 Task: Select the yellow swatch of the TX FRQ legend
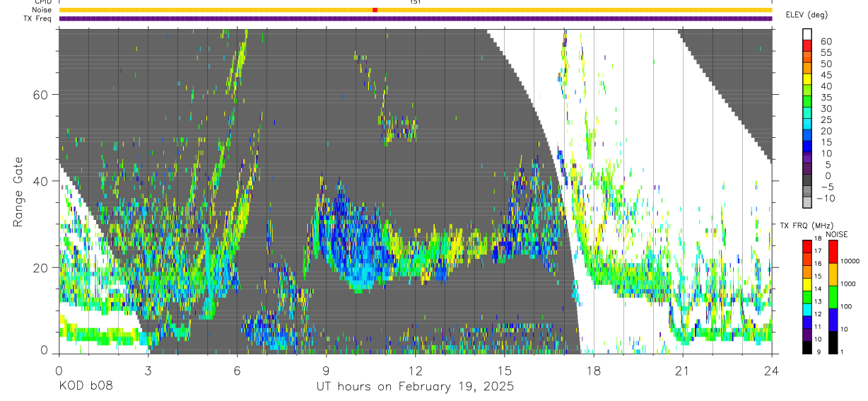[807, 284]
